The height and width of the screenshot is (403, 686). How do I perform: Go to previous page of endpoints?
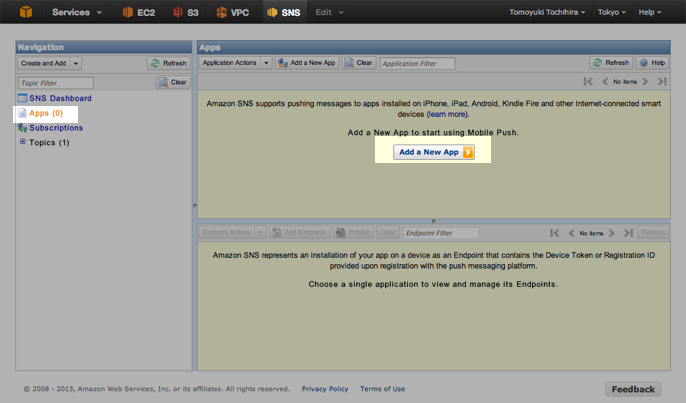coord(571,233)
